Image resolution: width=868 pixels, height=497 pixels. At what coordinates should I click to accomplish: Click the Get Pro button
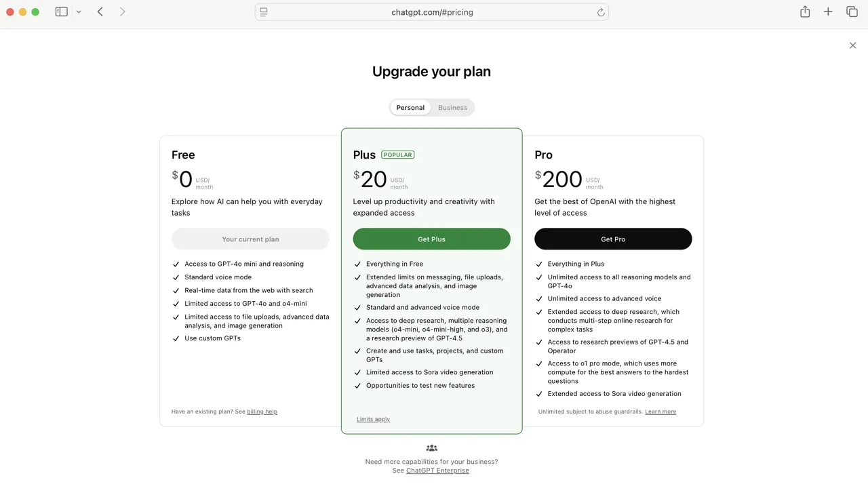(613, 239)
